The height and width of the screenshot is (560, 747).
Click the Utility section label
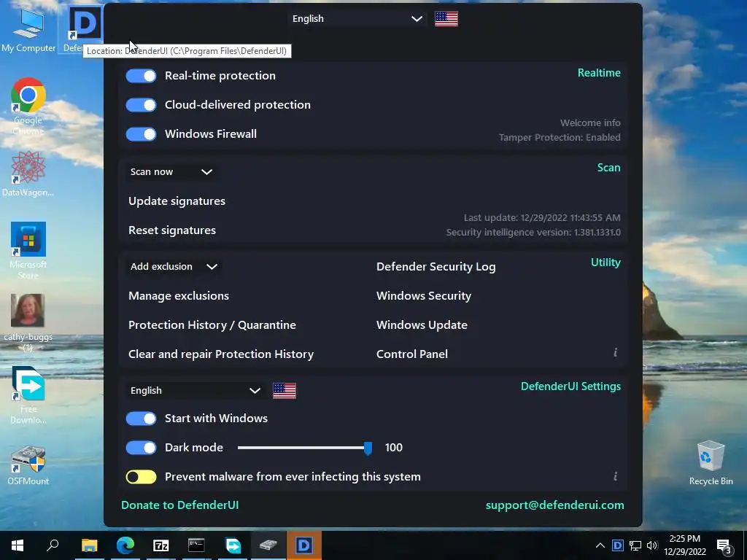(605, 262)
